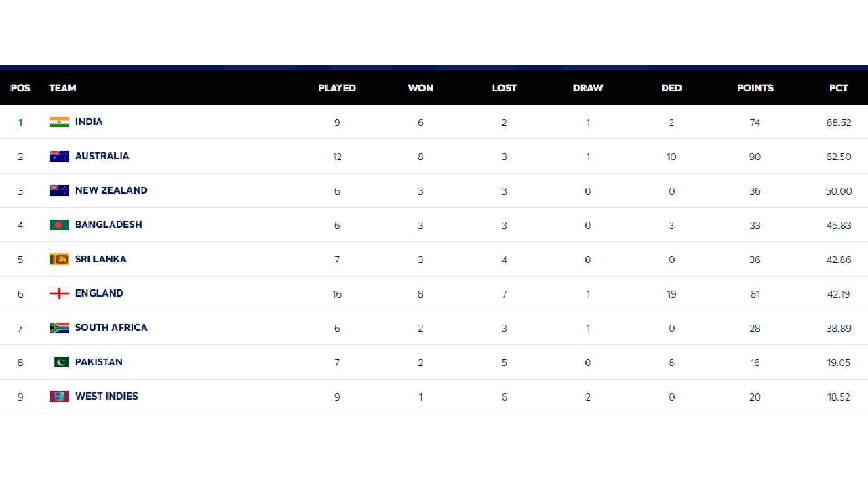Image resolution: width=868 pixels, height=488 pixels.
Task: Click the Bangladesh flag icon
Action: click(59, 225)
